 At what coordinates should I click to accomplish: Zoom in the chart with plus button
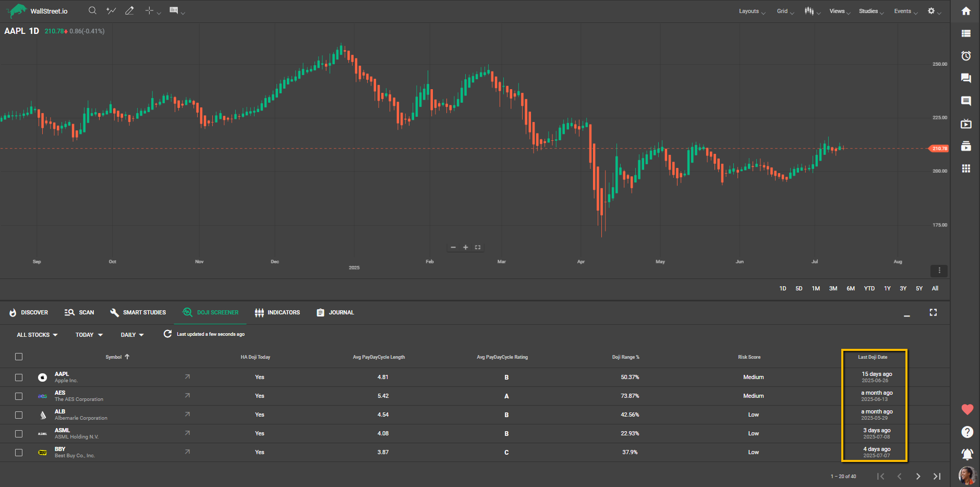[465, 247]
